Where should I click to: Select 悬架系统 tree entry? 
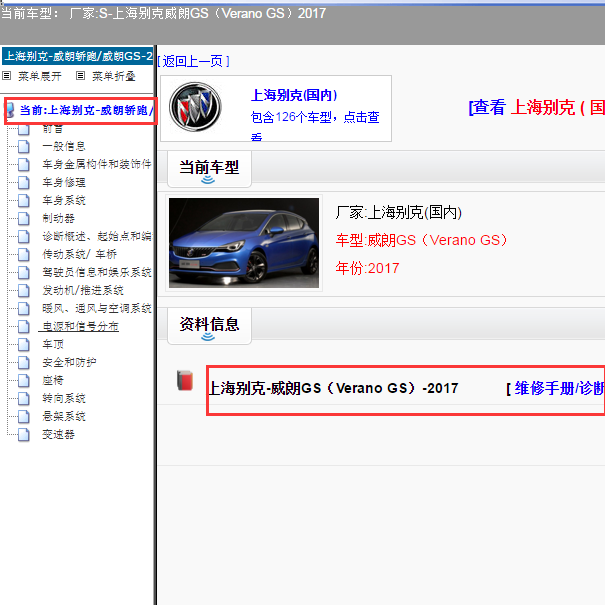(x=64, y=416)
